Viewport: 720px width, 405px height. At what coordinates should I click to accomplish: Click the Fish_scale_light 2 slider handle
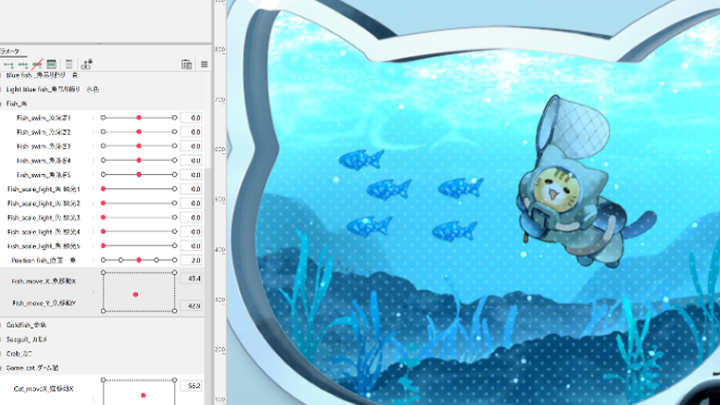tap(103, 203)
